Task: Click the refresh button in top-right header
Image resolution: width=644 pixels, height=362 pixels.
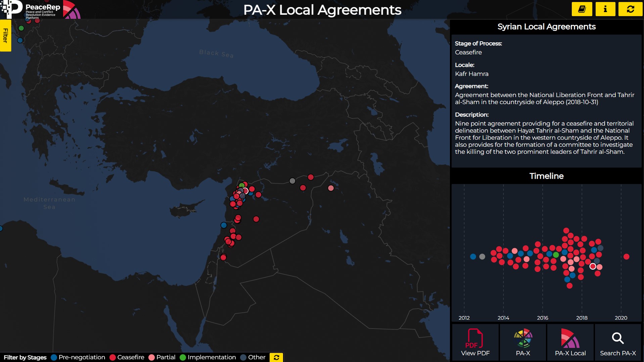Action: 630,9
